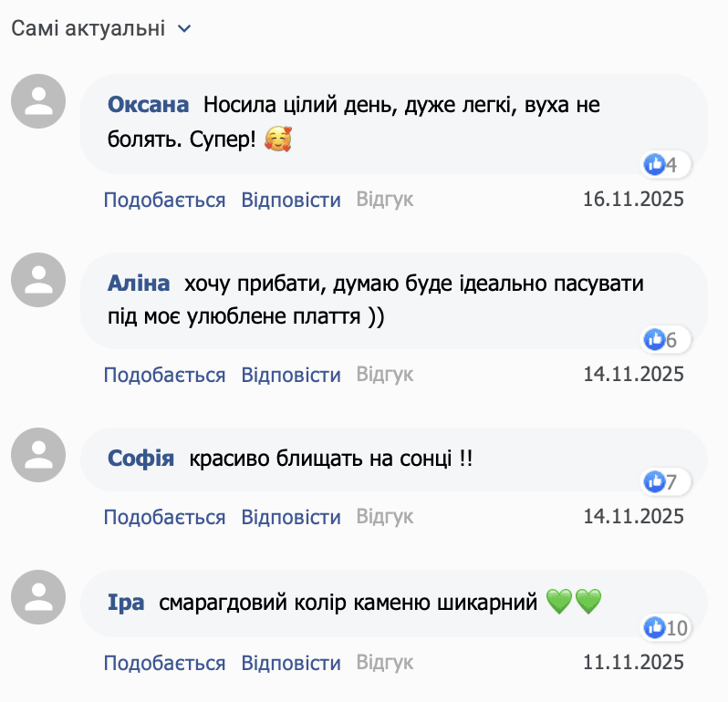Click the "Оксана" commenter name
The image size is (728, 702).
[x=149, y=105]
